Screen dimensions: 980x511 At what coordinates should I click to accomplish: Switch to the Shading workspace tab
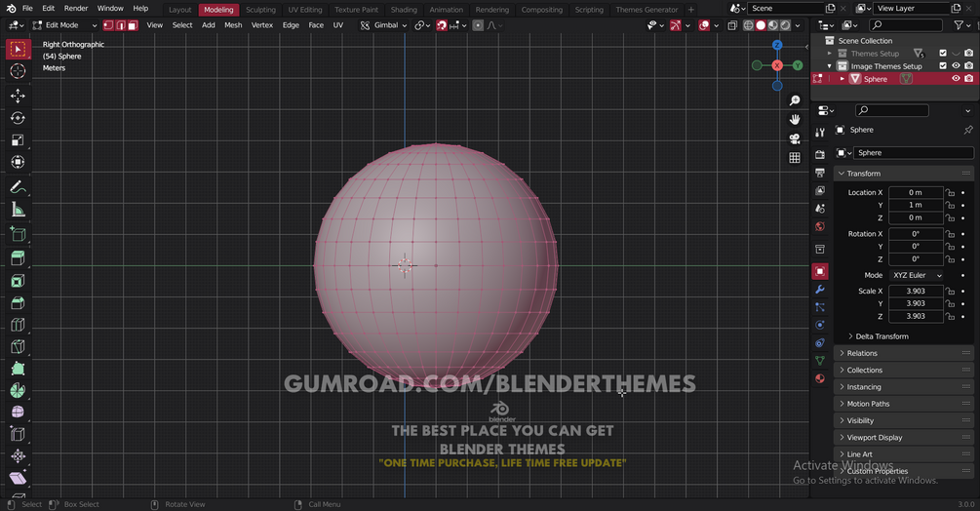point(404,10)
